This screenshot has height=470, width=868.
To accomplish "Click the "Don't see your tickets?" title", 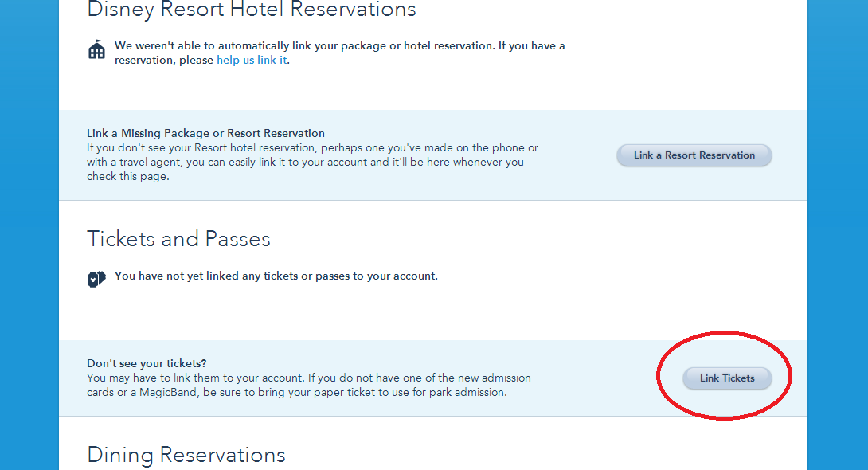I will pyautogui.click(x=152, y=363).
